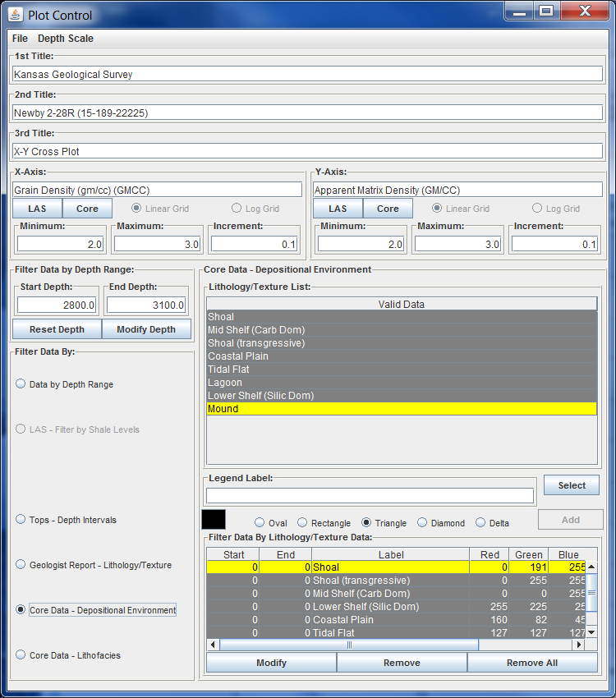Image resolution: width=616 pixels, height=698 pixels.
Task: Click the Y-Axis Increment field
Action: pos(554,244)
